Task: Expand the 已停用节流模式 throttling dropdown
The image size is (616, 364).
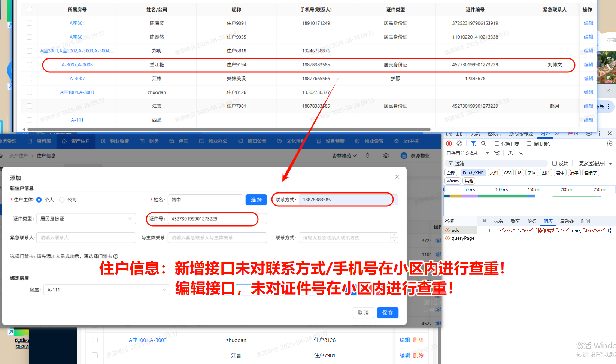Action: 487,153
